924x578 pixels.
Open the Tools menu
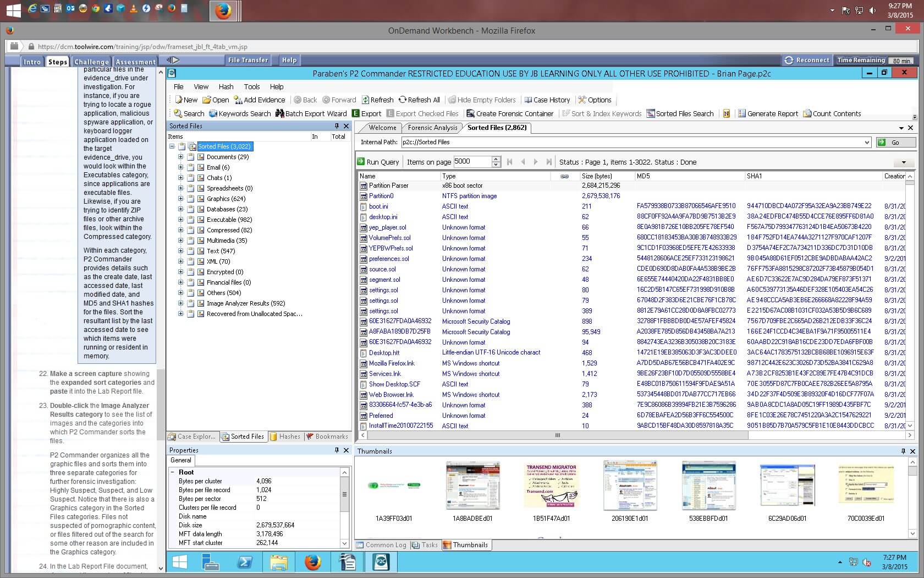(x=252, y=86)
